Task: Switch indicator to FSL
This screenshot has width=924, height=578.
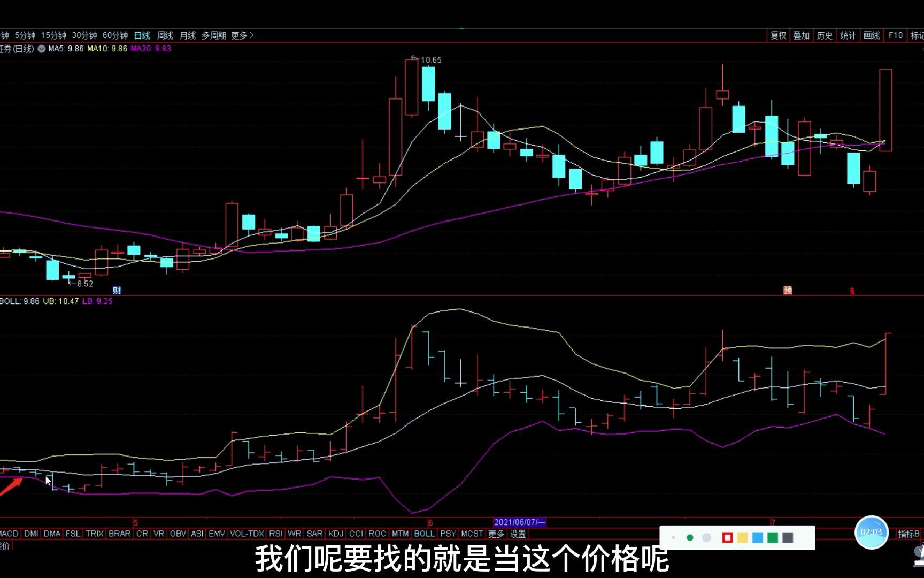Action: pos(73,534)
